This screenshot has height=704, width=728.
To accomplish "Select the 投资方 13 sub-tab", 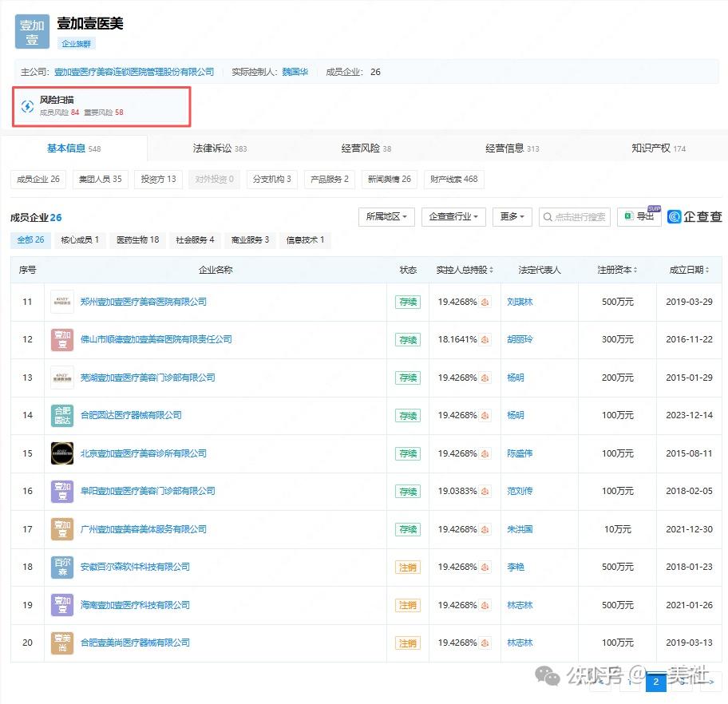I will [158, 180].
